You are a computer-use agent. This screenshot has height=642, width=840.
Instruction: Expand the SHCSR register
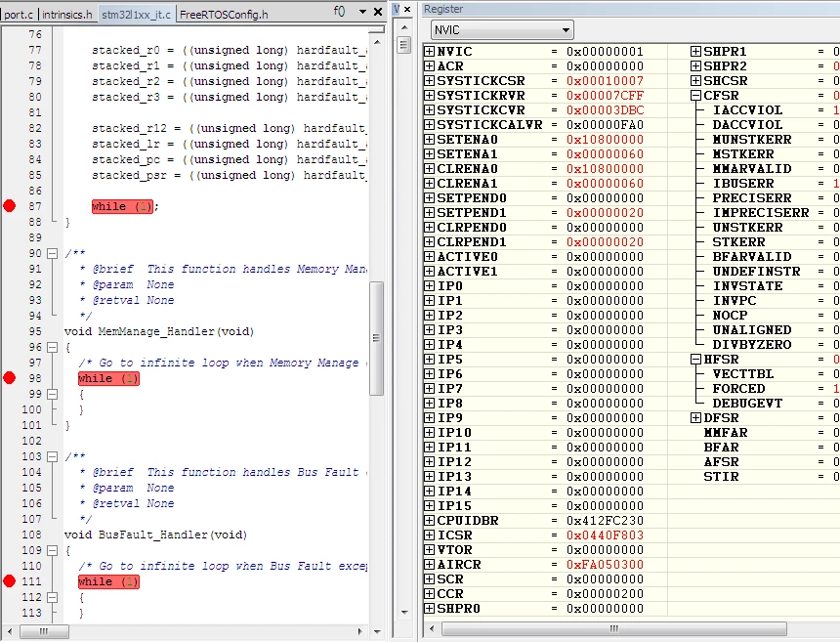click(695, 80)
